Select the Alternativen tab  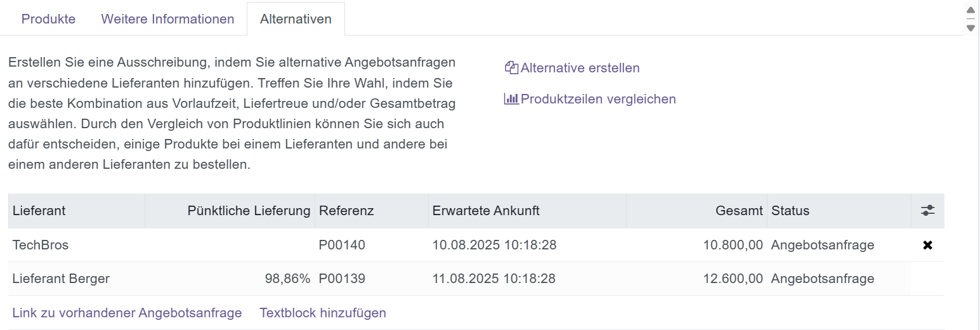click(x=296, y=19)
